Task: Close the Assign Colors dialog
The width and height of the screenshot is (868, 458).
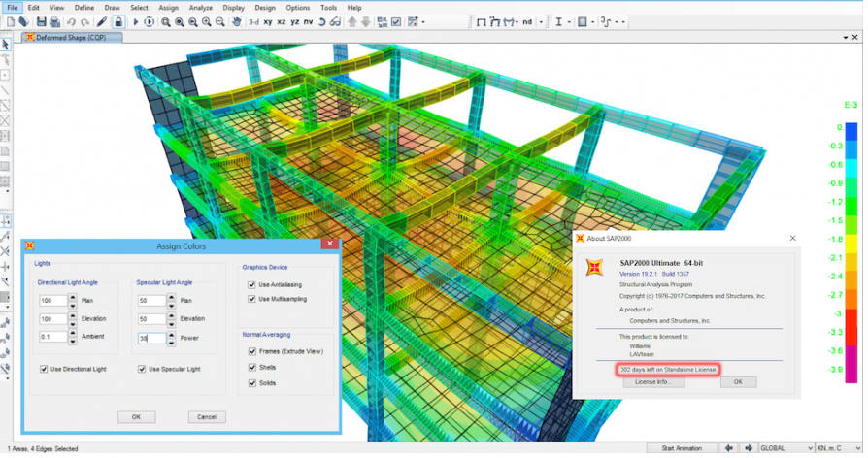Action: 330,244
